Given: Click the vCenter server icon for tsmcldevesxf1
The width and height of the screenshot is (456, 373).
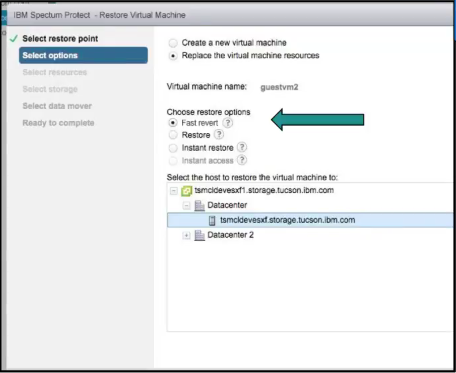Looking at the screenshot, I should pos(186,191).
